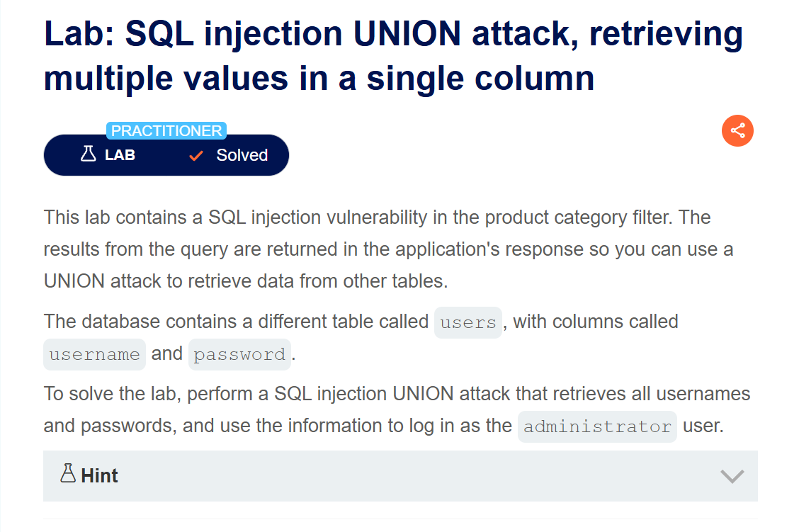799x532 pixels.
Task: Click the 'administrator' code snippet
Action: click(x=596, y=426)
